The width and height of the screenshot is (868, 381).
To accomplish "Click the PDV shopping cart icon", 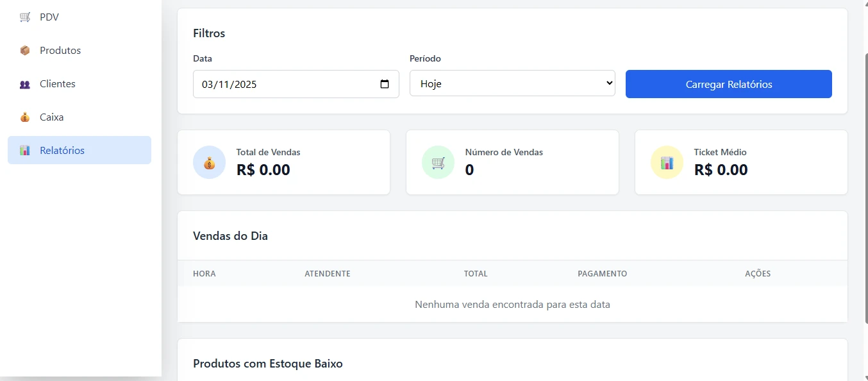I will pyautogui.click(x=25, y=17).
